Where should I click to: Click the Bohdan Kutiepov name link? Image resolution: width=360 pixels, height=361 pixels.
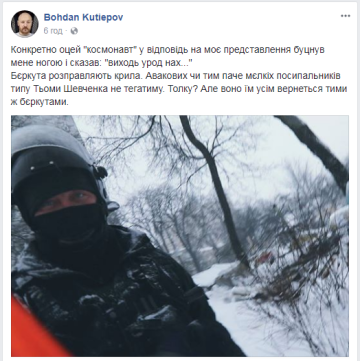(x=83, y=18)
